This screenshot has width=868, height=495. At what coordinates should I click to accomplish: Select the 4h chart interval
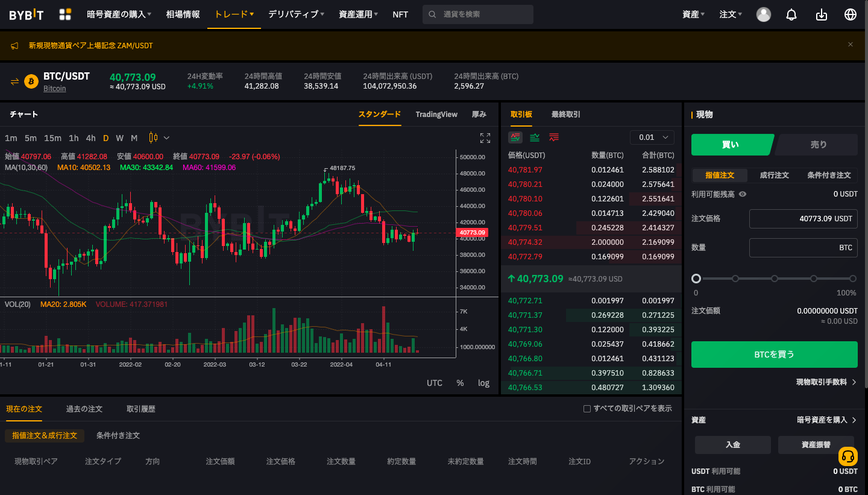tap(90, 138)
